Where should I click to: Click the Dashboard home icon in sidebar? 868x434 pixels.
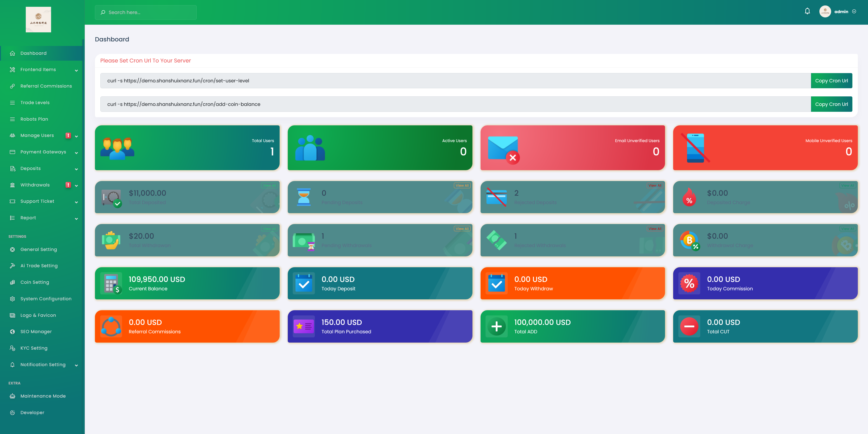click(12, 53)
